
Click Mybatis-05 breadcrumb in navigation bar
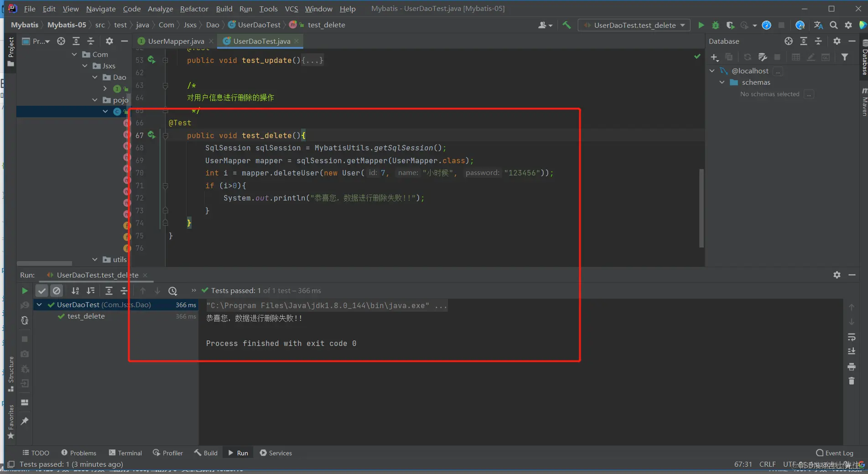(67, 25)
